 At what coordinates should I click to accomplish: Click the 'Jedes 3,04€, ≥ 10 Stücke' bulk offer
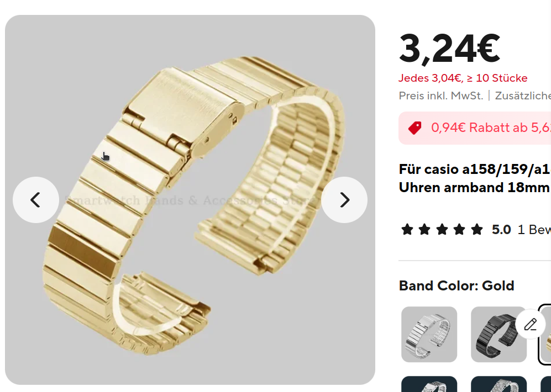tap(463, 78)
